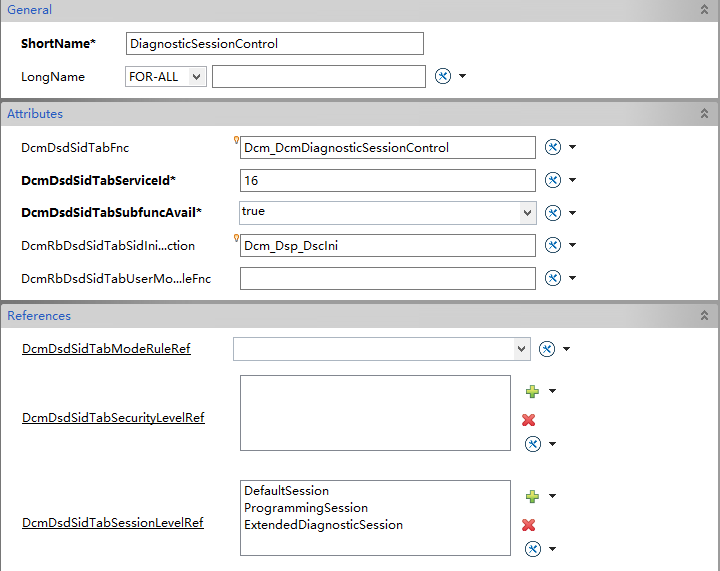Open the FOR-ALL language dropdown

coord(197,77)
